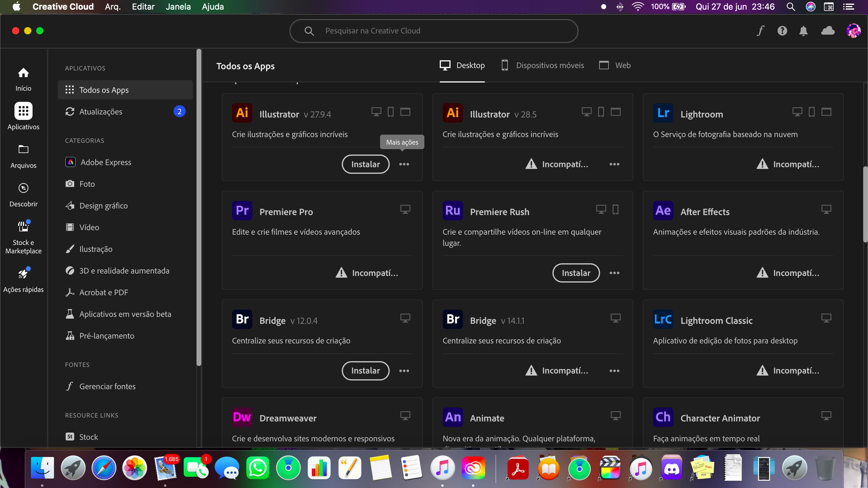Screen dimensions: 868x488
Task: Switch to the Web tab
Action: coord(614,65)
